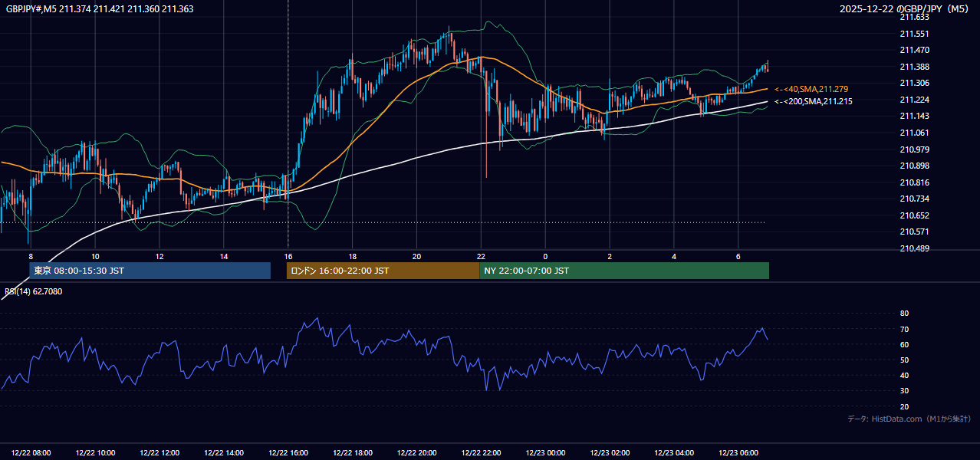Click price axis value 211.306
The width and height of the screenshot is (980, 460).
pos(914,83)
